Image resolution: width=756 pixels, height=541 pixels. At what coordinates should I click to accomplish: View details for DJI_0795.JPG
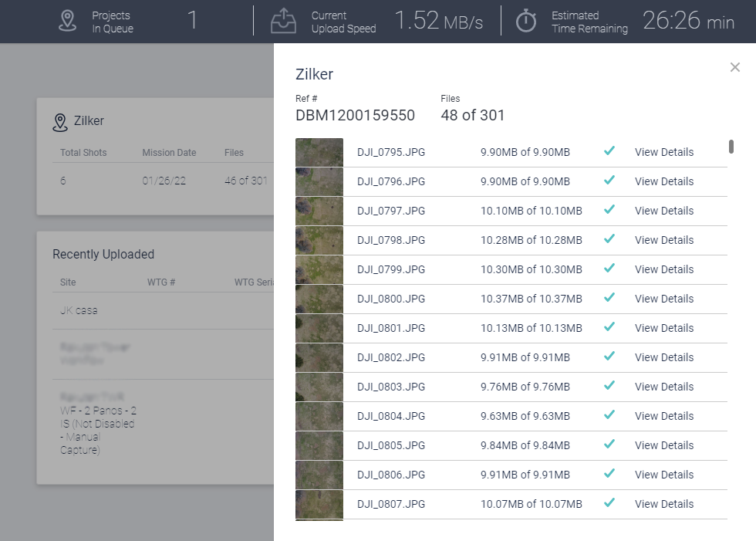[664, 152]
